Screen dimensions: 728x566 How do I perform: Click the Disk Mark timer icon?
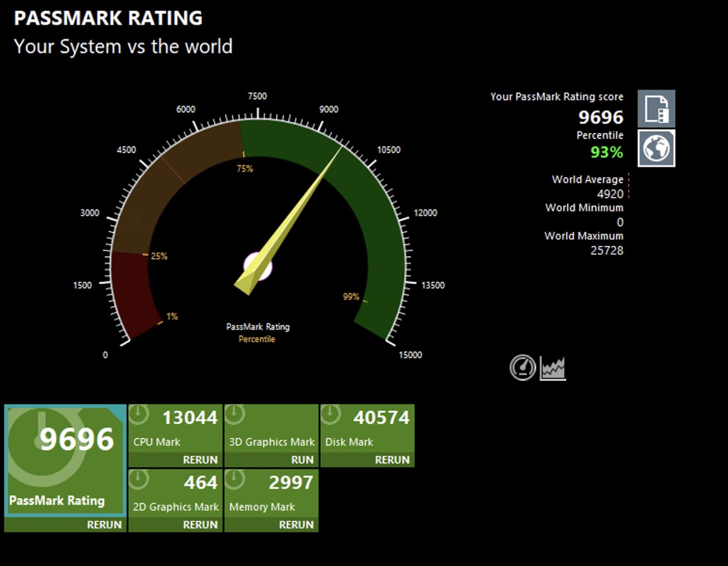click(x=331, y=415)
